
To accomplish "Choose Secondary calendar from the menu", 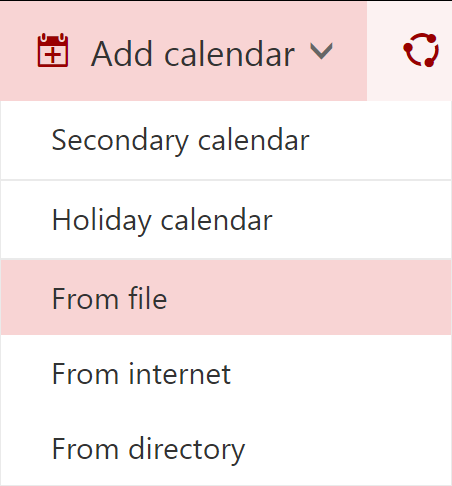I will point(226,140).
